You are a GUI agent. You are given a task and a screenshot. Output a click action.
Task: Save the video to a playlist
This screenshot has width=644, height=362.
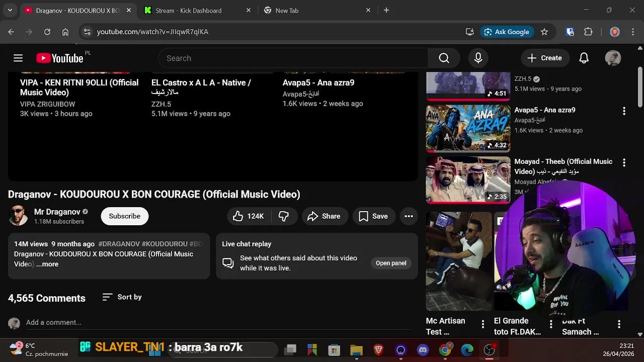(373, 216)
